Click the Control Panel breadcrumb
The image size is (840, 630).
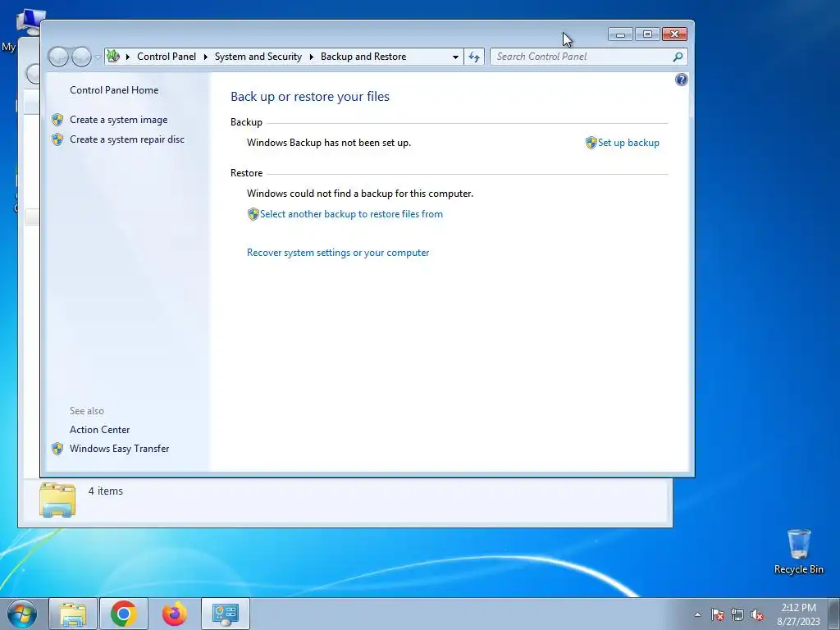[167, 57]
